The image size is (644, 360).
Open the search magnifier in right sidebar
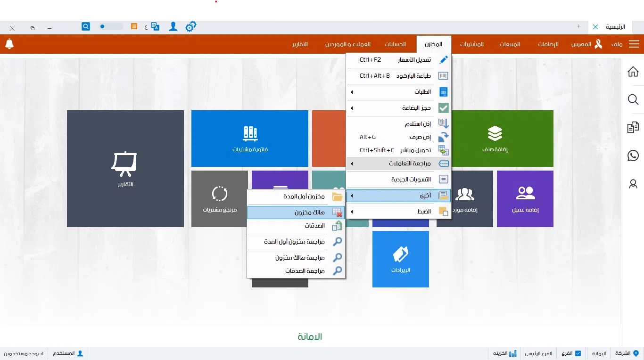point(633,99)
